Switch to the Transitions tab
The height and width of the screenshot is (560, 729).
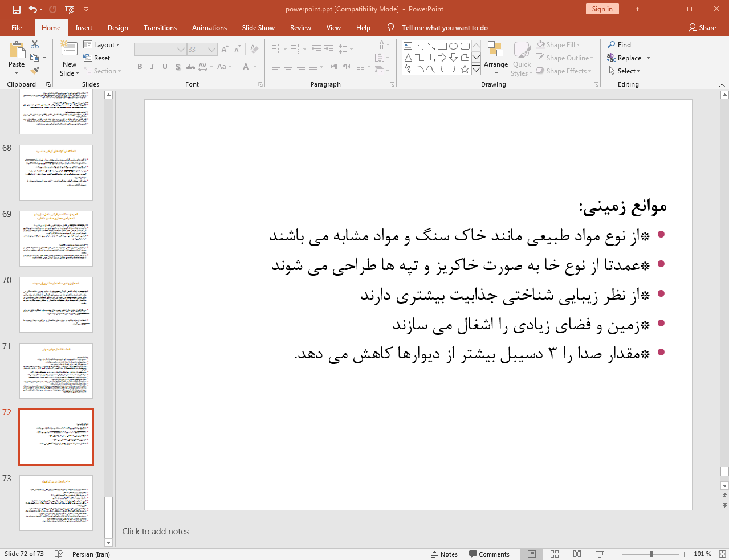click(160, 27)
